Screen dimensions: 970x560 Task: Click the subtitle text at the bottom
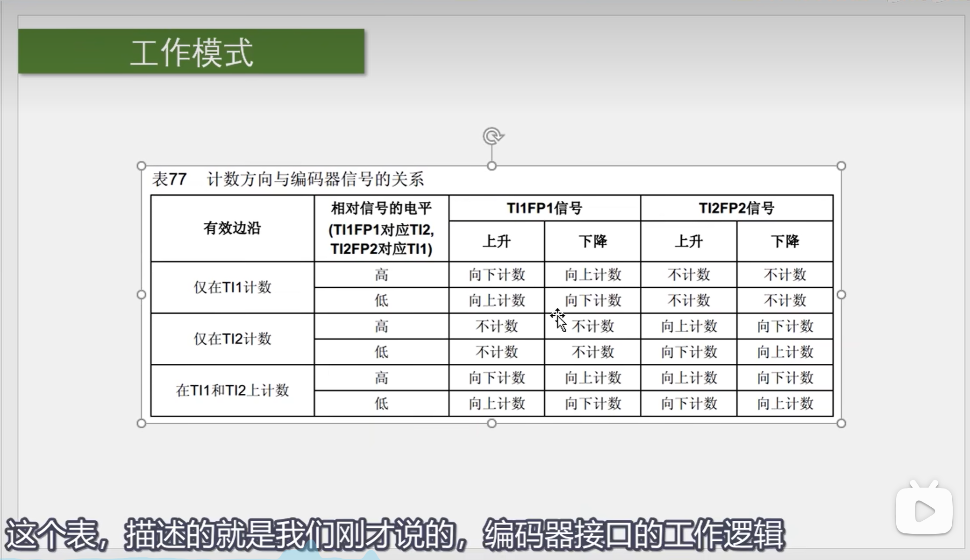(395, 534)
